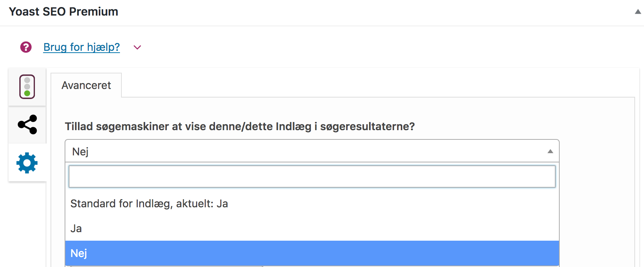Click the selected Nej value in the combo box

click(x=81, y=152)
